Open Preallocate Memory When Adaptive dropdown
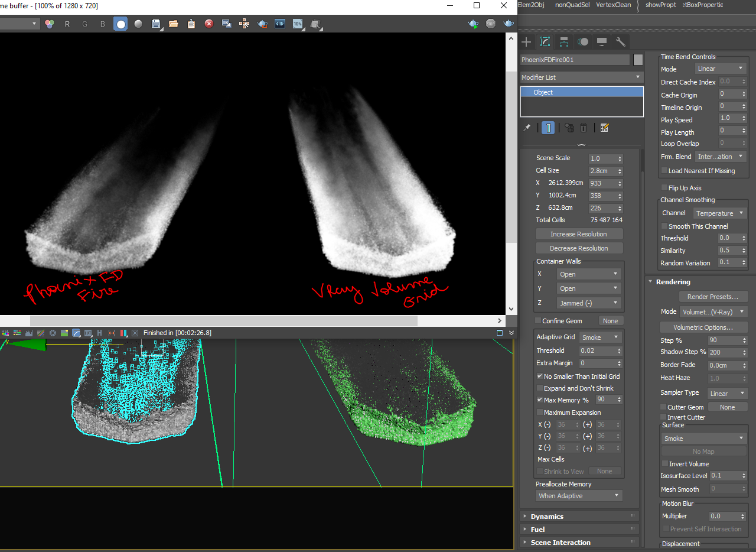The image size is (756, 552). 579,496
